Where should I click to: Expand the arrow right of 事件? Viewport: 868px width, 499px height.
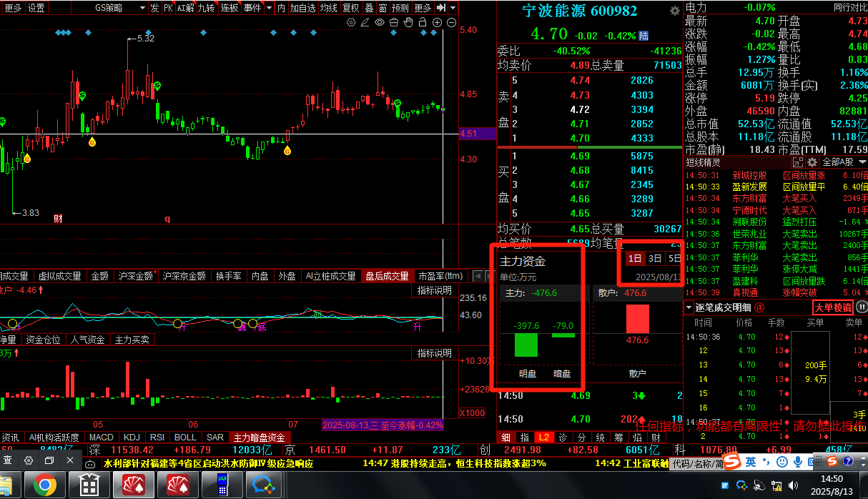(x=269, y=8)
